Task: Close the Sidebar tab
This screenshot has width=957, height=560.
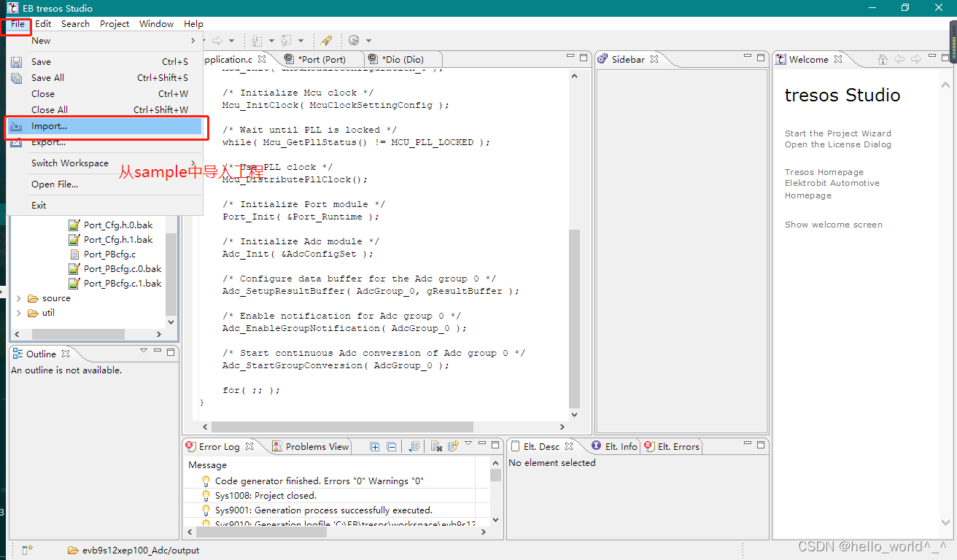Action: (654, 59)
